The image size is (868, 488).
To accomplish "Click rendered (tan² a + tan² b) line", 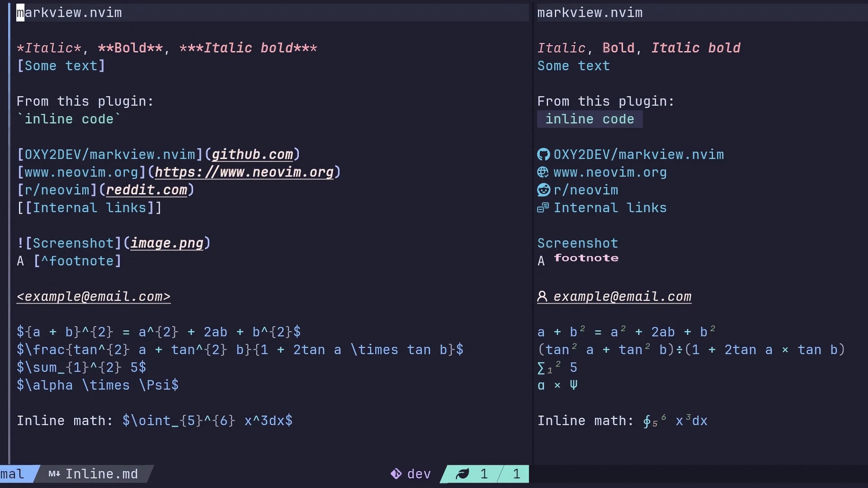I will tap(691, 350).
